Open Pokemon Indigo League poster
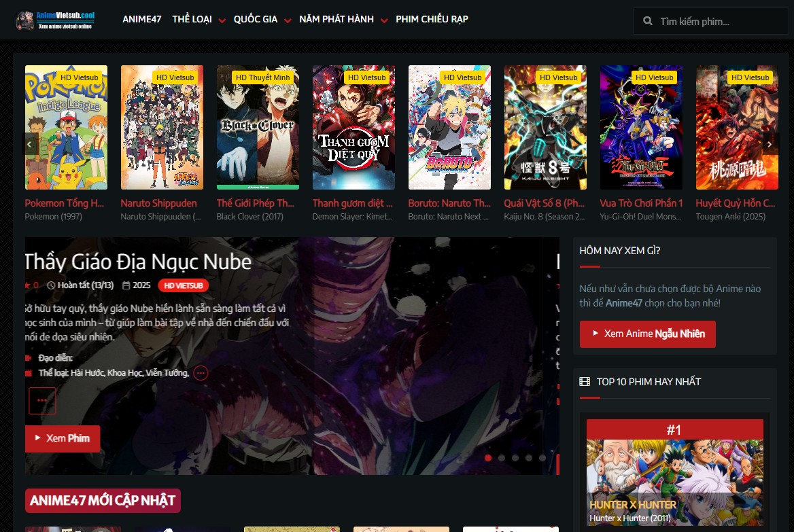The image size is (794, 532). coord(67,128)
